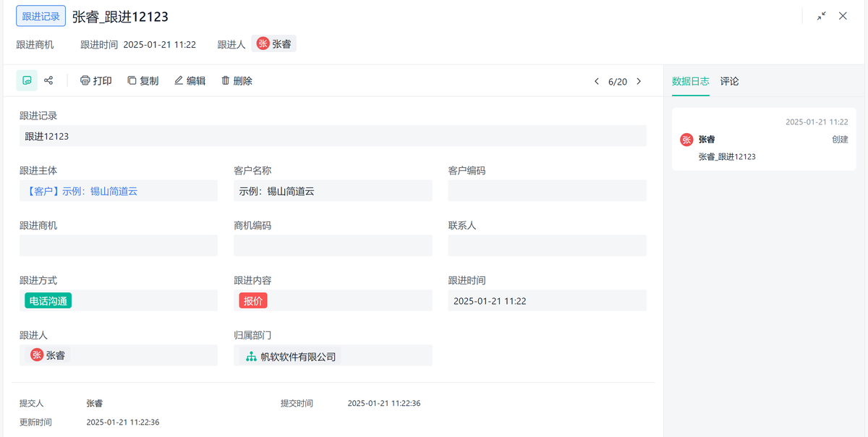Screen dimensions: 868x437
Task: Shrink the detail panel with collapse icon
Action: point(822,16)
